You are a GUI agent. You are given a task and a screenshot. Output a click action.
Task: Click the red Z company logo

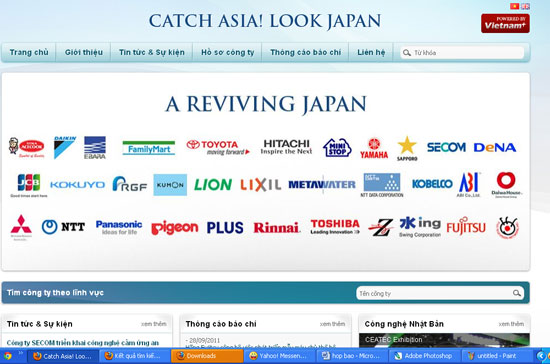pyautogui.click(x=381, y=227)
